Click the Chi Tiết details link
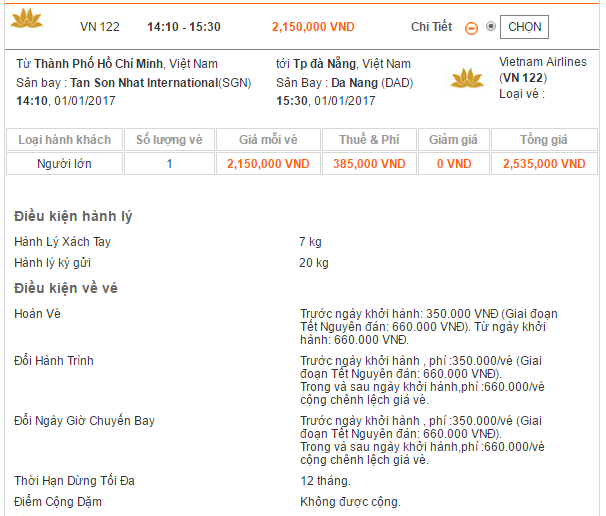Viewport: 606px width, 516px height. coord(431,27)
